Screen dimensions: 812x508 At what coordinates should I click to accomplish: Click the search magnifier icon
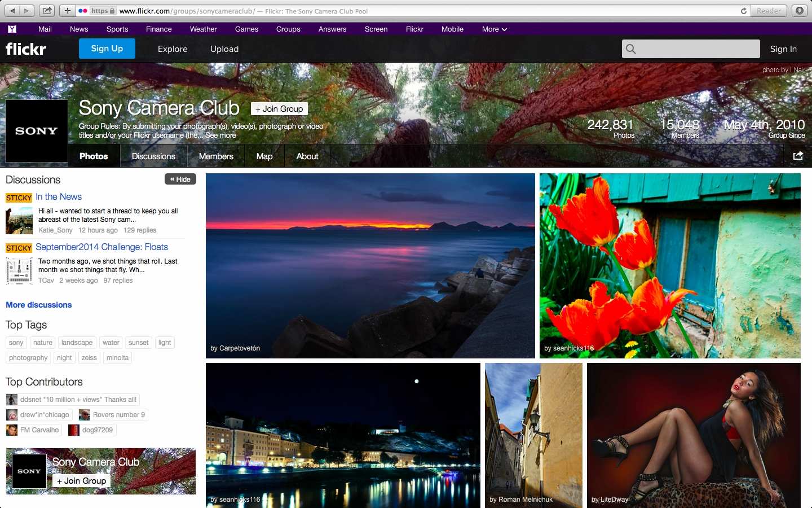click(x=631, y=49)
